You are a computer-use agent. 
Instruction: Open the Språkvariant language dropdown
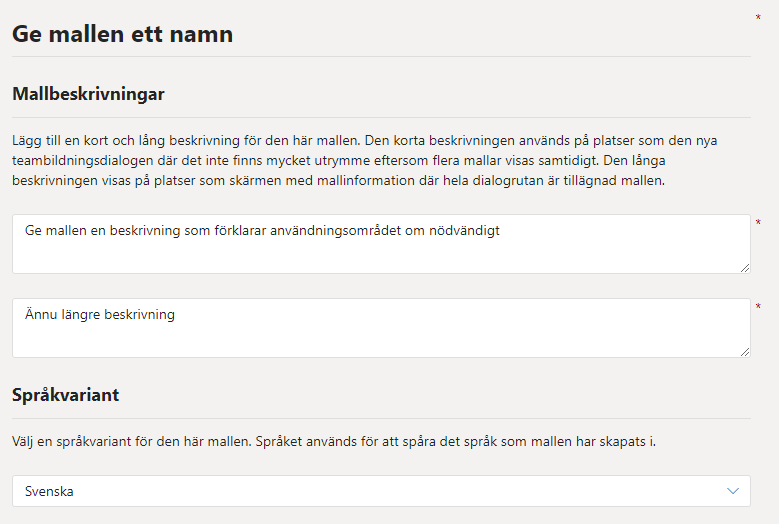pos(381,491)
